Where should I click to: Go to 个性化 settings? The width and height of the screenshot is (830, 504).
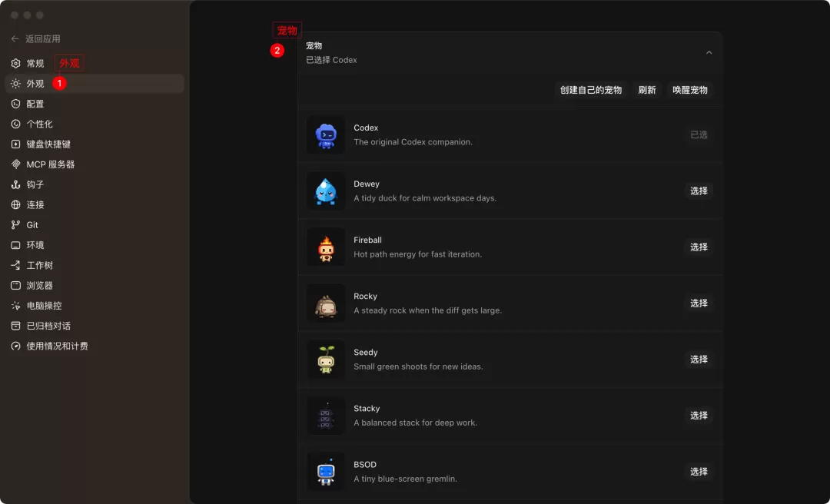pyautogui.click(x=40, y=124)
